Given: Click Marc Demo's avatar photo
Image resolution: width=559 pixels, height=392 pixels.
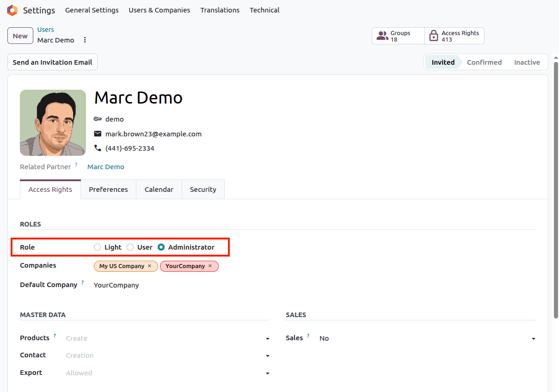Looking at the screenshot, I should coord(53,122).
